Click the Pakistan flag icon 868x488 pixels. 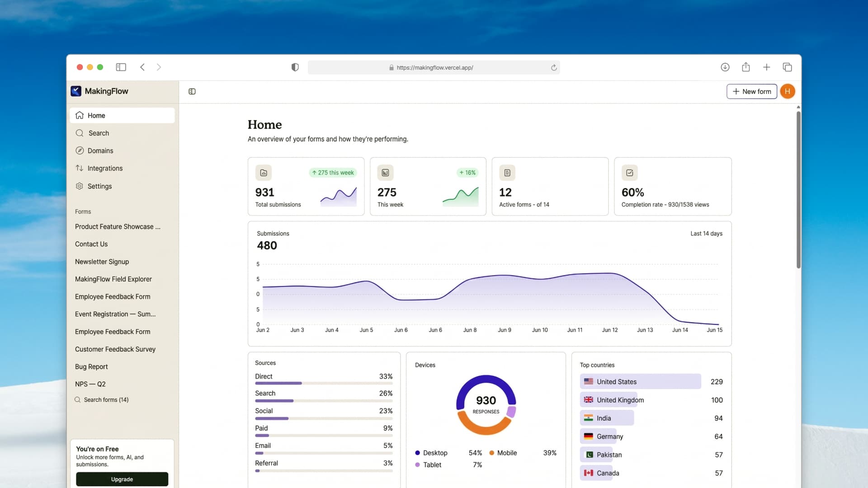[x=588, y=455]
